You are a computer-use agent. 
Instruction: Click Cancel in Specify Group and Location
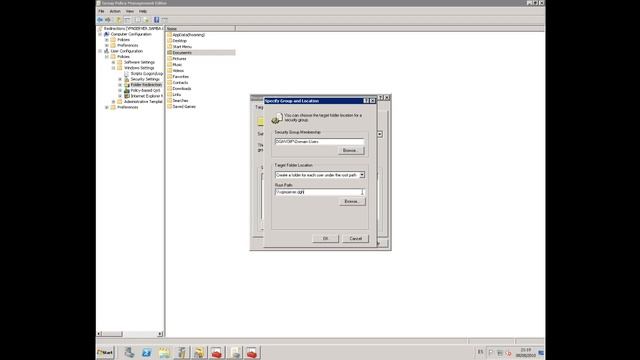[356, 238]
